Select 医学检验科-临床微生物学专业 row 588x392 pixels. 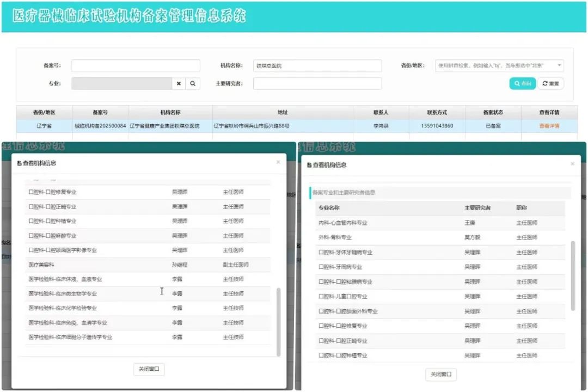tap(148, 293)
